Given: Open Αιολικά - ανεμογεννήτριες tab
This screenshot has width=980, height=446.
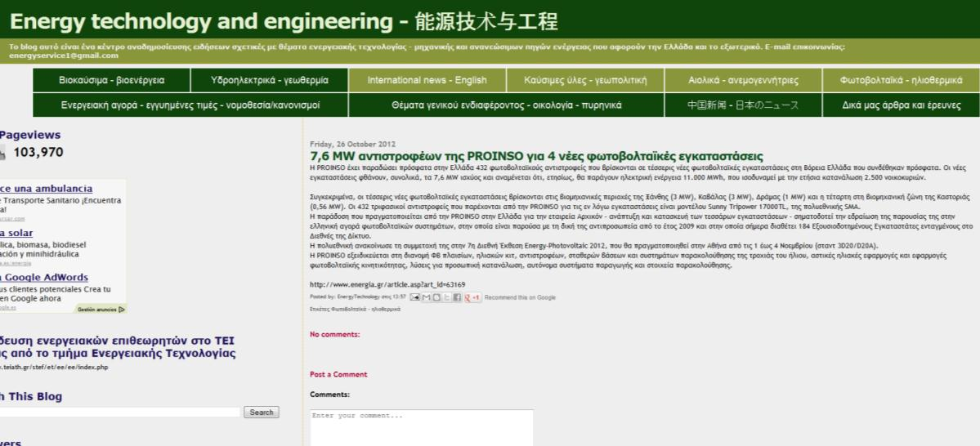Looking at the screenshot, I should [743, 81].
